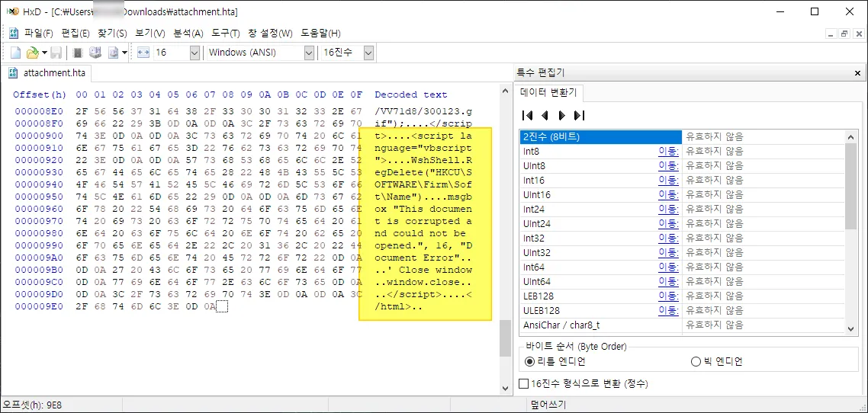868x413 pixels.
Task: Select the AnsiChar / char8_t row
Action: (683, 325)
